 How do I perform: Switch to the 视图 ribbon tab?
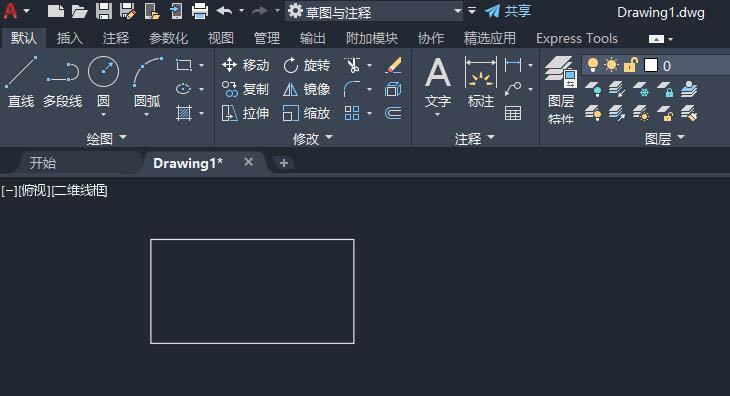[x=220, y=38]
